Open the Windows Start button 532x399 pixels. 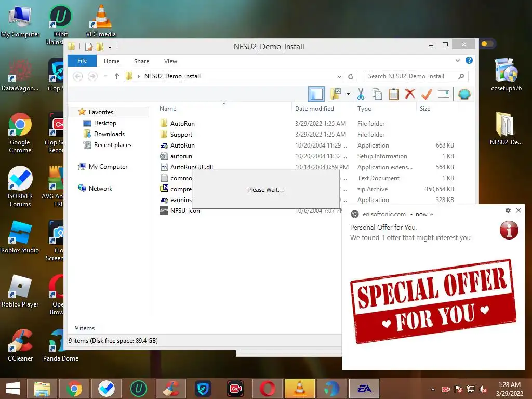[x=12, y=389]
